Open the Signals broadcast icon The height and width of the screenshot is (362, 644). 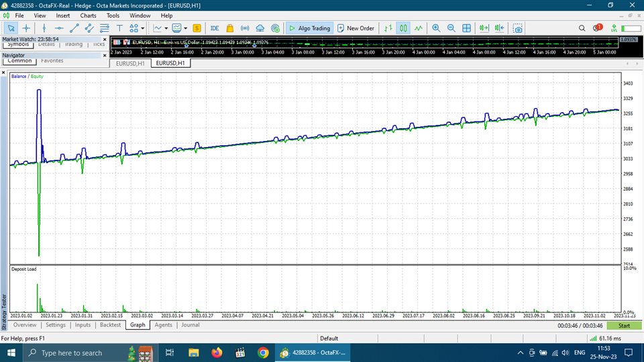tap(245, 28)
